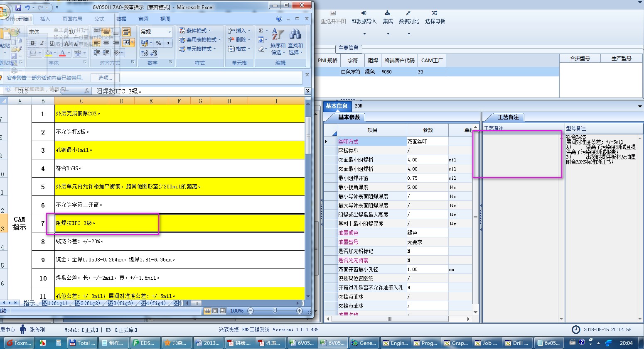Screen dimensions: 644x349
Task: Select cell '不允许打X板。'
Action: [179, 132]
